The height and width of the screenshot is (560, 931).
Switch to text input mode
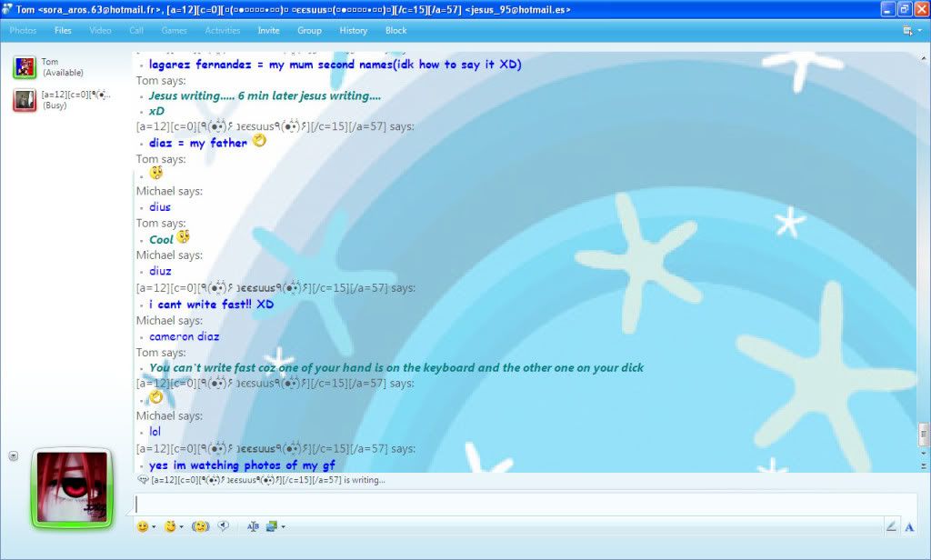909,525
